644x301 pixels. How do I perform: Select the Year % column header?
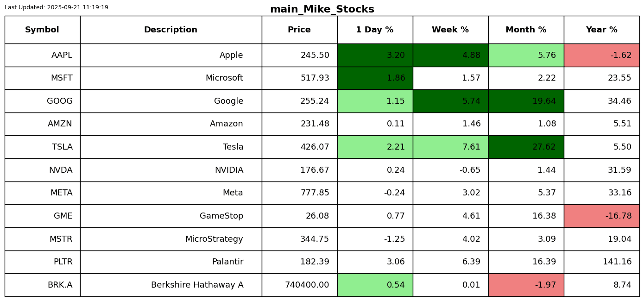pos(601,30)
